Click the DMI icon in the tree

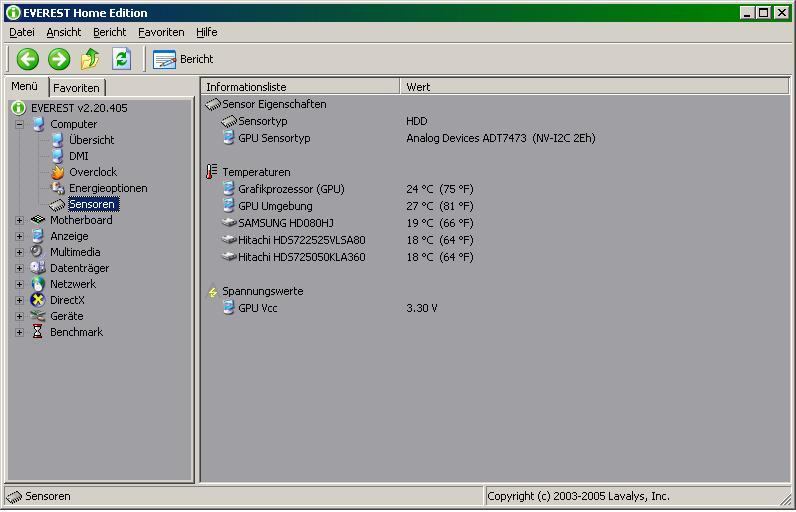click(x=57, y=156)
